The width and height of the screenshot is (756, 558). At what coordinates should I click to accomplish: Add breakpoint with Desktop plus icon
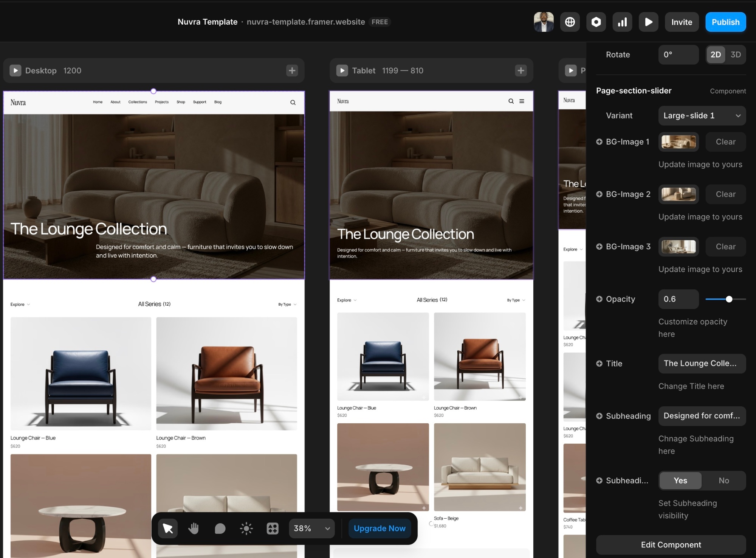(x=292, y=70)
